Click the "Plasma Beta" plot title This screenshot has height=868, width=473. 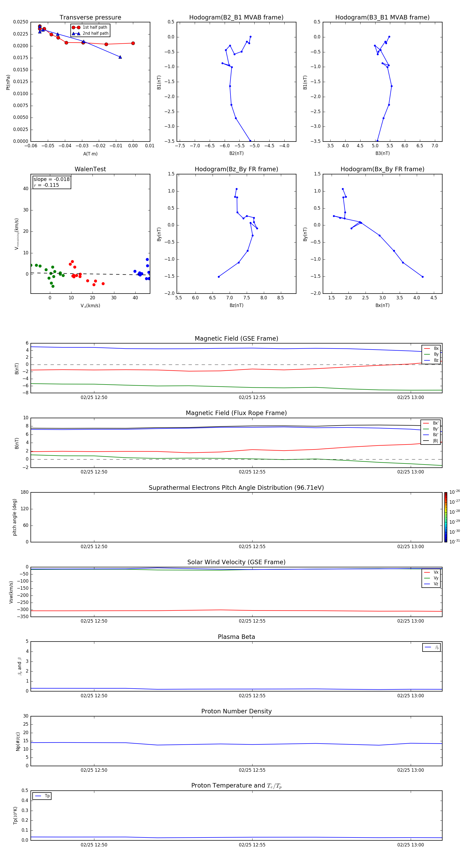(236, 637)
